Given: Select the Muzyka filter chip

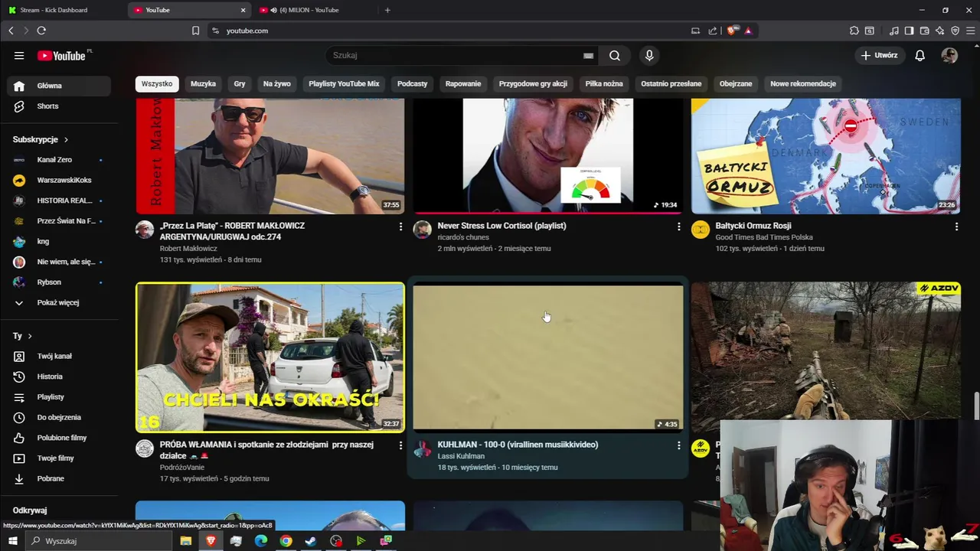Looking at the screenshot, I should coord(203,83).
